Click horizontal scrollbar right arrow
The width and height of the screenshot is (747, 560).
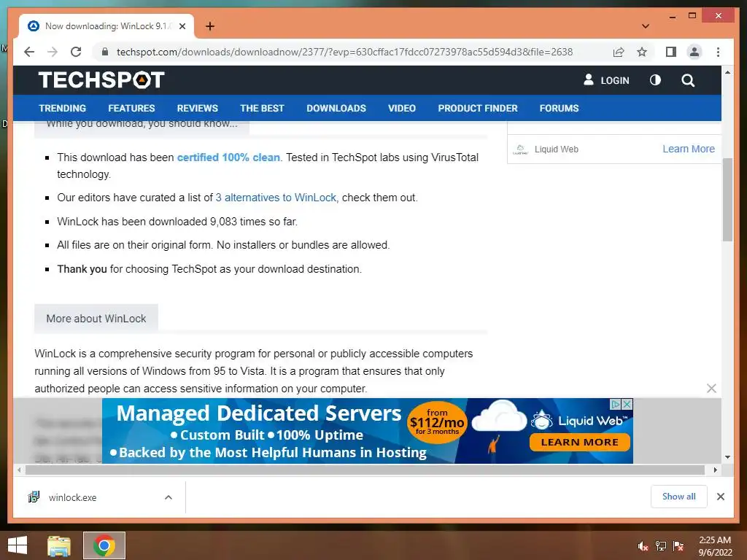(715, 470)
